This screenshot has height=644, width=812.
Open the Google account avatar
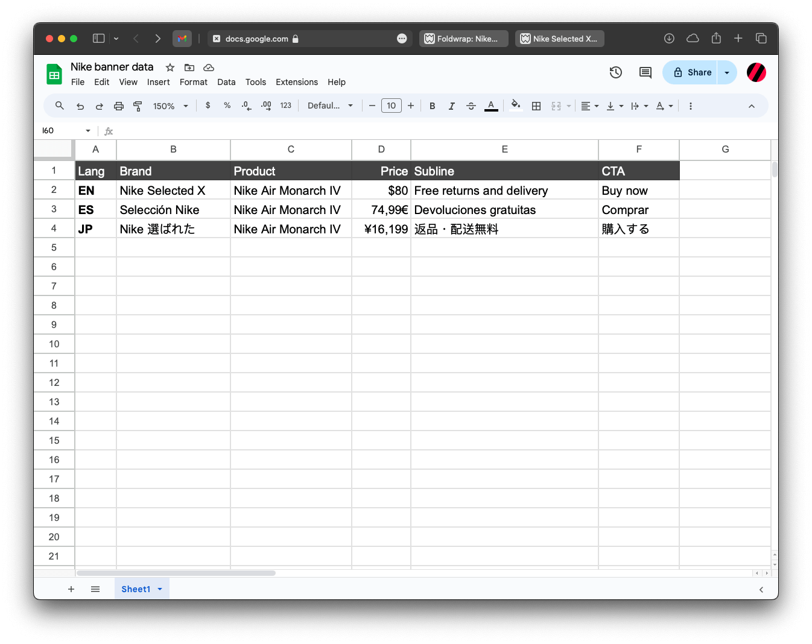tap(756, 72)
